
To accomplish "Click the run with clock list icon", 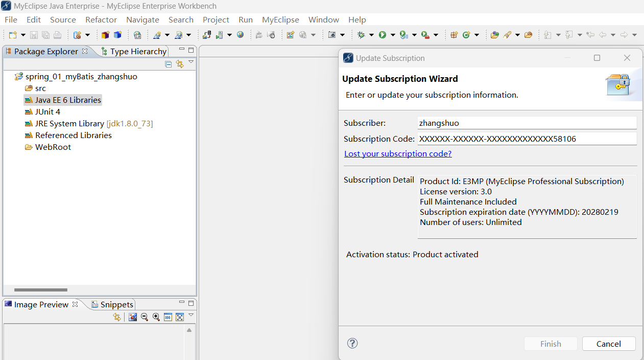I will (403, 35).
